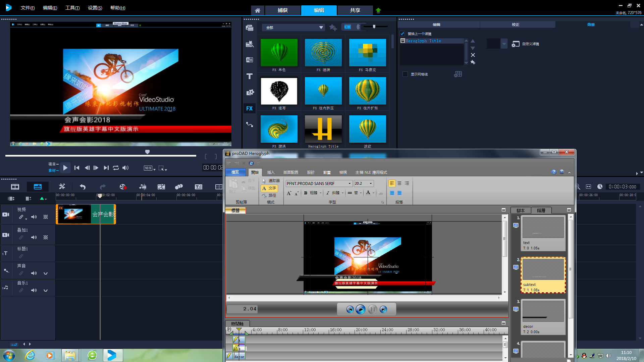
Task: Select the 路徑 path mode in Heroglyph
Action: coord(269,195)
